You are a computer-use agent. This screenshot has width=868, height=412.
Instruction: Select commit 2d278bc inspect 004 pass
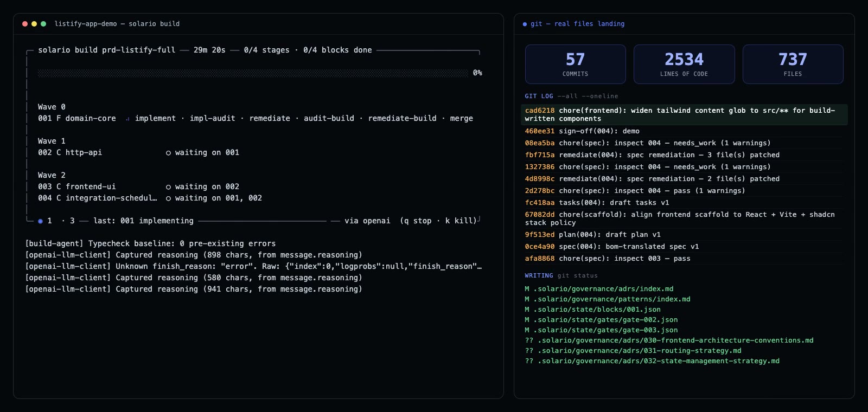(684, 191)
